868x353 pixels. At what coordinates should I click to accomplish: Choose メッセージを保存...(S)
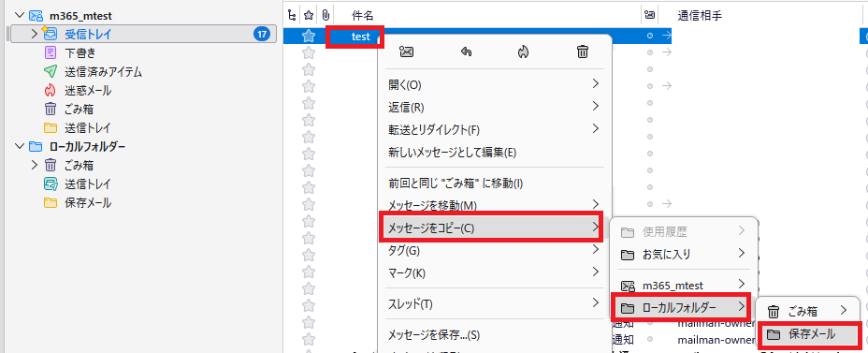coord(495,334)
